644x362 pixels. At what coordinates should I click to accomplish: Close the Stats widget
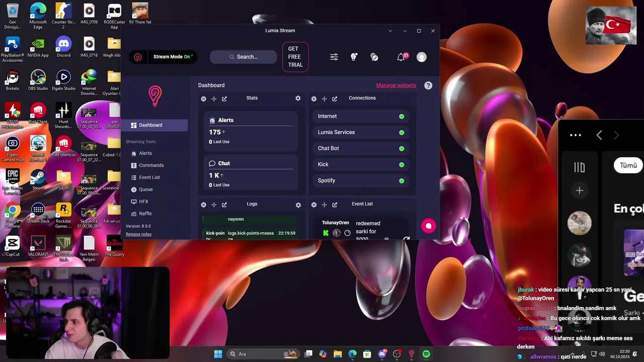[203, 99]
